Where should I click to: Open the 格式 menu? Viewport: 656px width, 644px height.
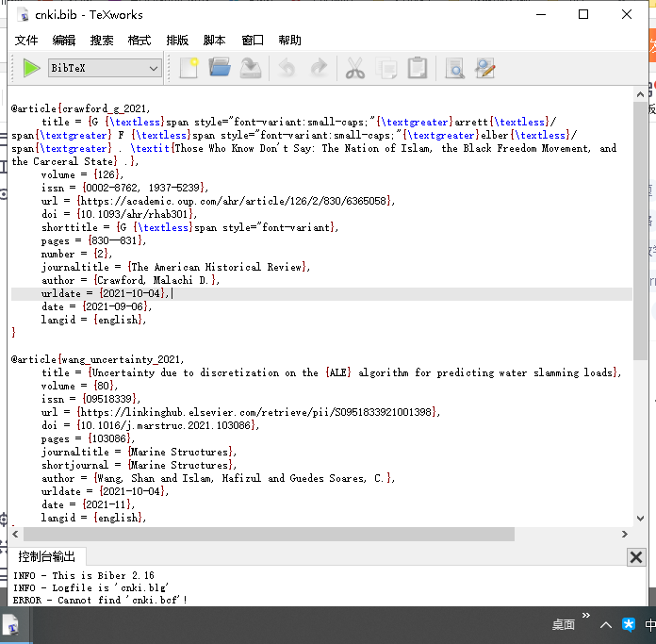(139, 41)
